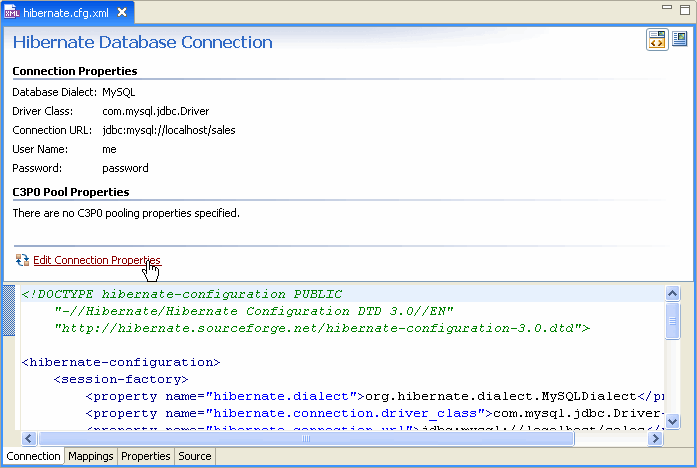The image size is (697, 468).
Task: Select the hibernate.cfg.xml editor tab
Action: 68,12
